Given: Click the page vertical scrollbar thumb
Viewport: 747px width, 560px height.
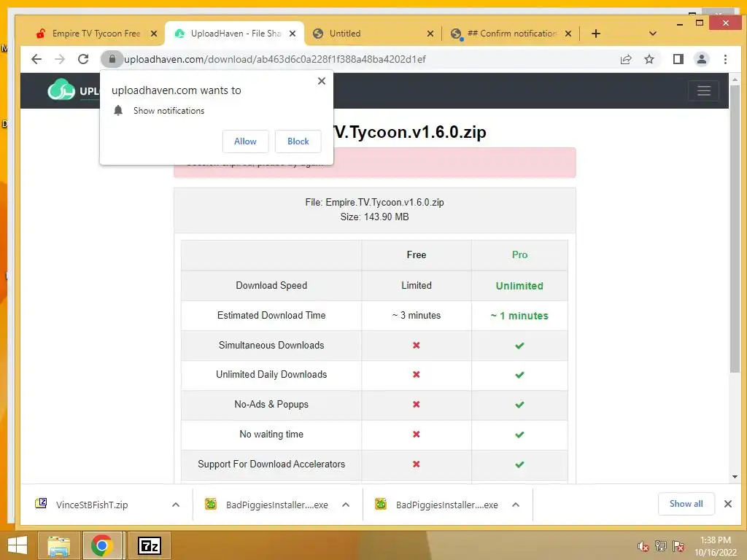Looking at the screenshot, I should coord(735,228).
